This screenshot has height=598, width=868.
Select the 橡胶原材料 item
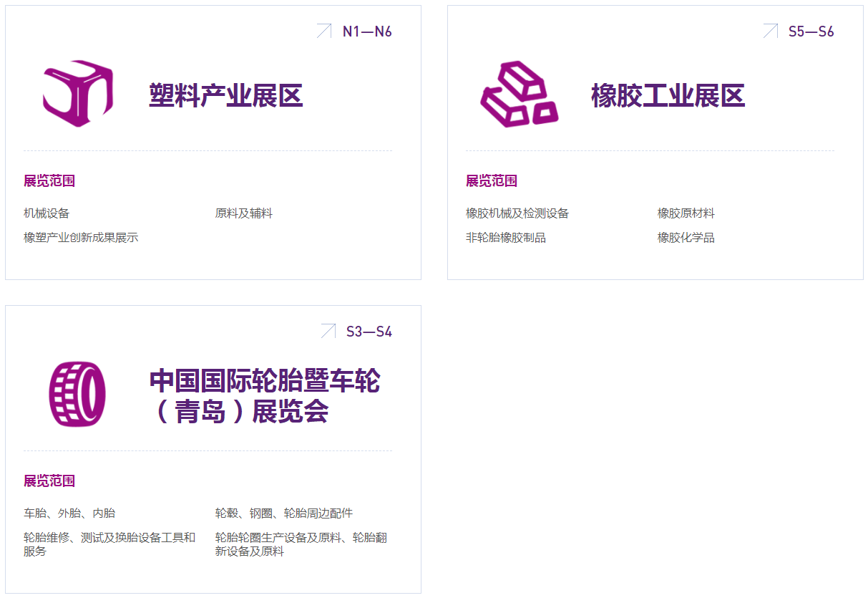click(686, 213)
